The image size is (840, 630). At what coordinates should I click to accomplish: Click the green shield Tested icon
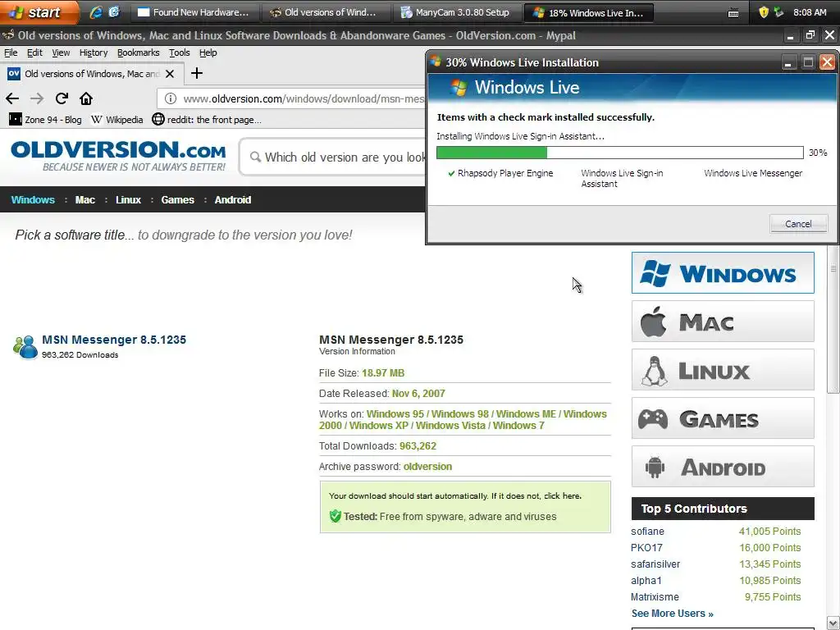pos(336,517)
